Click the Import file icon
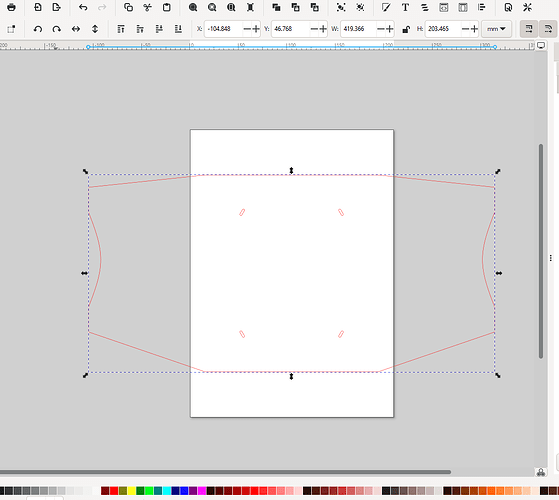The height and width of the screenshot is (500, 559). (x=37, y=7)
